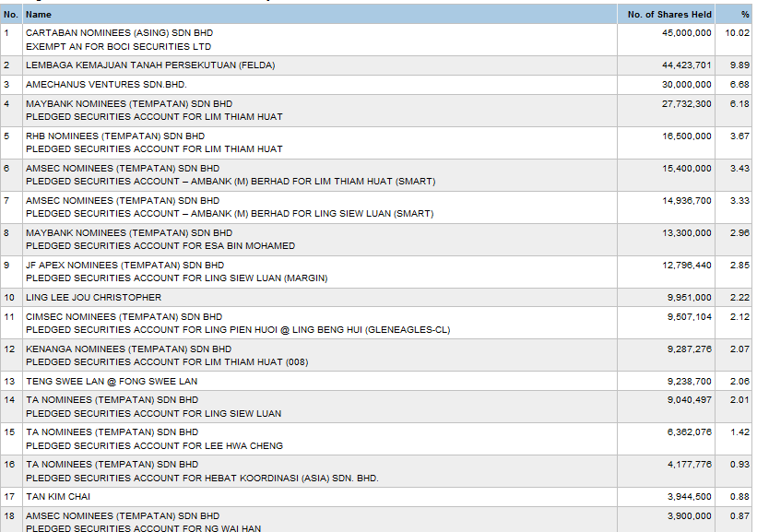
Task: Click the 30,000,000 shares value
Action: tap(687, 85)
